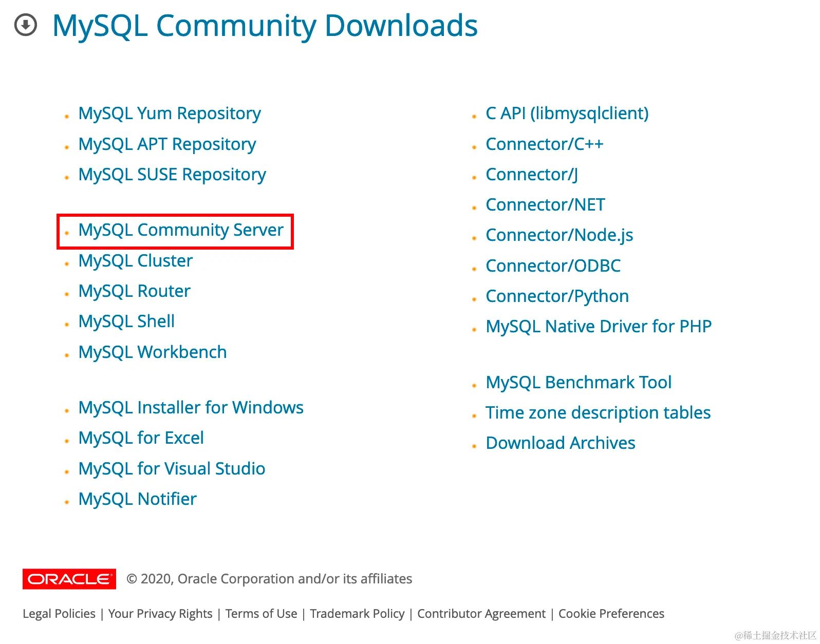Open MySQL Cluster downloads
Screen dimensions: 820x644
[x=136, y=261]
